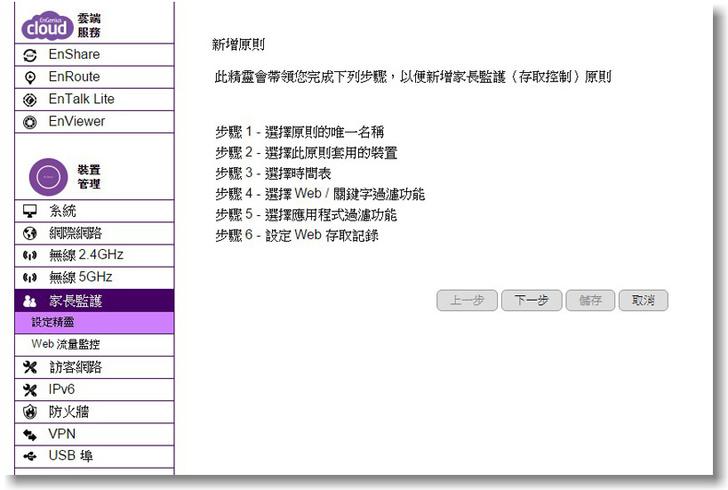Click the 網際網路 globe icon
This screenshot has height=490, width=728.
click(x=30, y=233)
